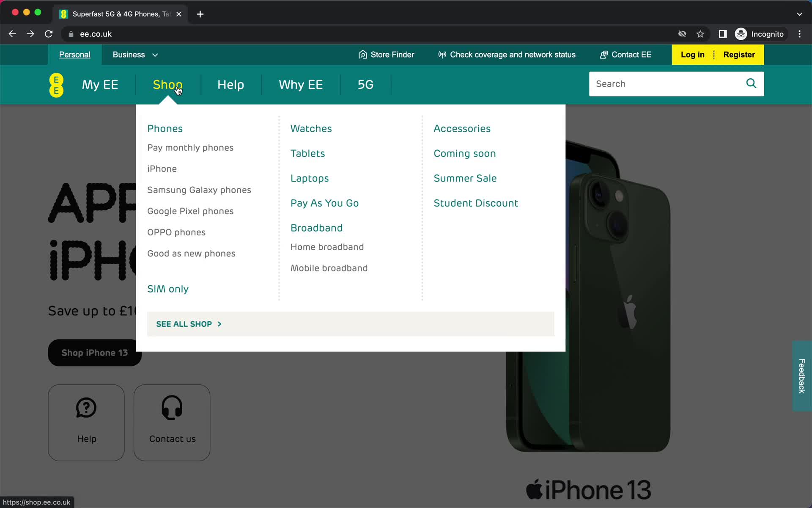The image size is (812, 508).
Task: Open the Accessories link
Action: pos(462,129)
